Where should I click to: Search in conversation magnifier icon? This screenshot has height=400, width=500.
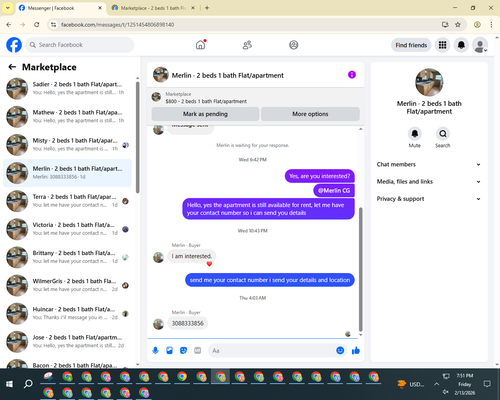pyautogui.click(x=443, y=134)
